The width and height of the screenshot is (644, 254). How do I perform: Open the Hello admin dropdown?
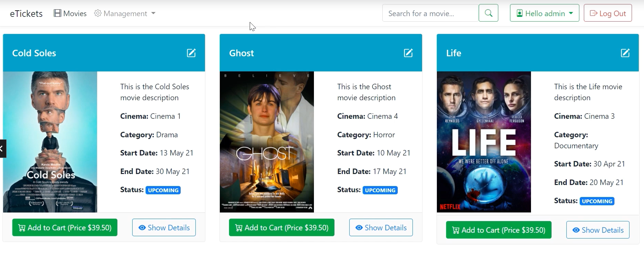click(x=544, y=13)
